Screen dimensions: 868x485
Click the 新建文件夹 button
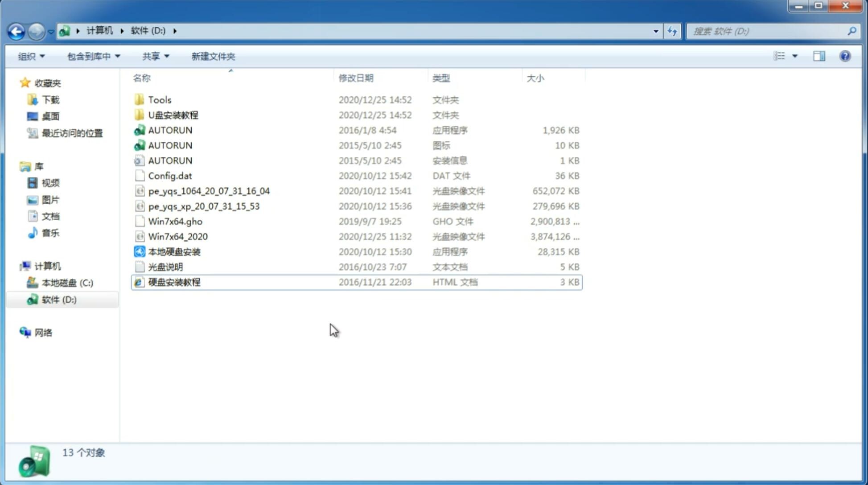coord(213,55)
